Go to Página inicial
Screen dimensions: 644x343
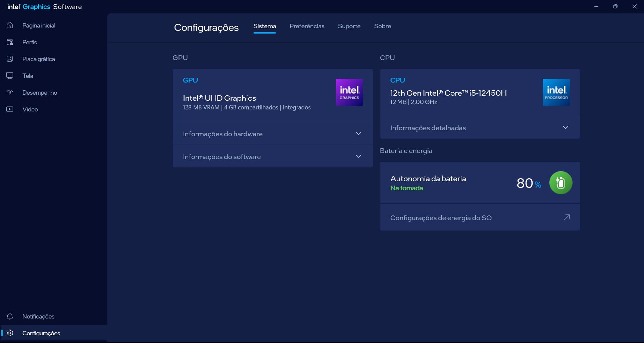[54, 25]
